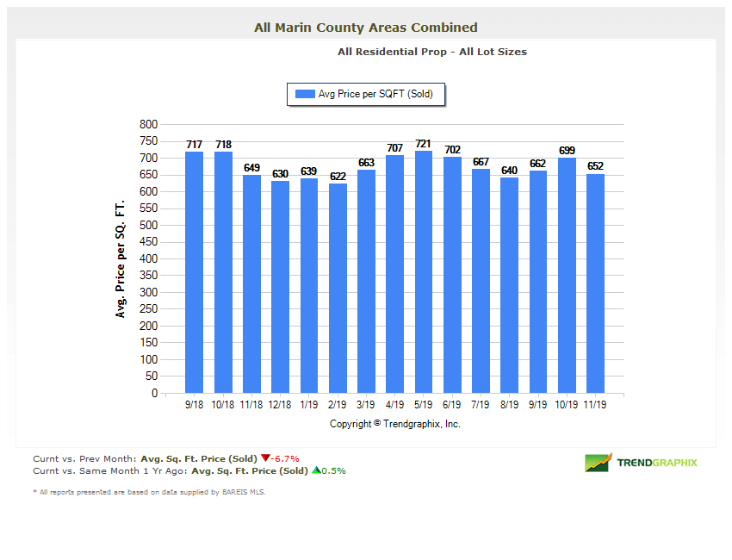Click the BAREIS MLS data source footnote
This screenshot has height=560, width=732.
coord(149,492)
